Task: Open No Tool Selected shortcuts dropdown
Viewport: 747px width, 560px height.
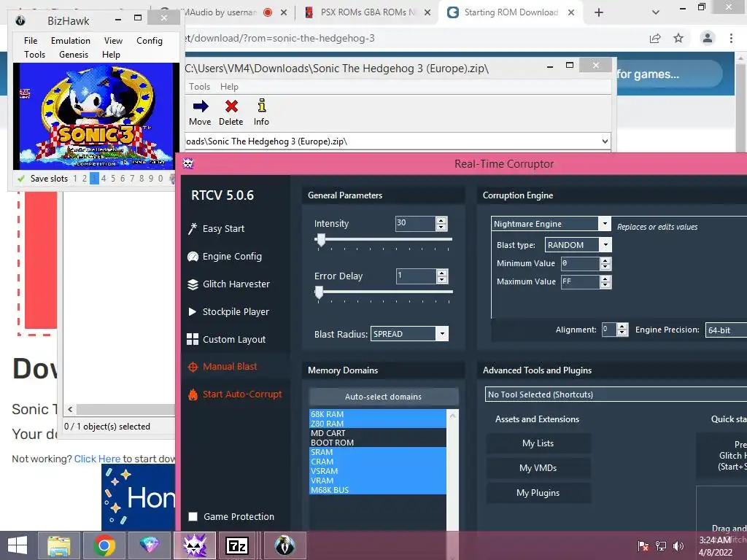Action: click(616, 394)
